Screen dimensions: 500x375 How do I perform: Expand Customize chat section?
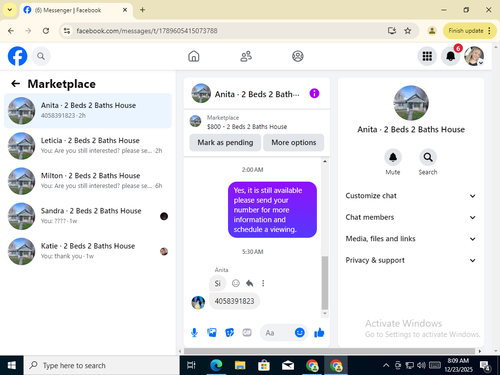click(411, 196)
